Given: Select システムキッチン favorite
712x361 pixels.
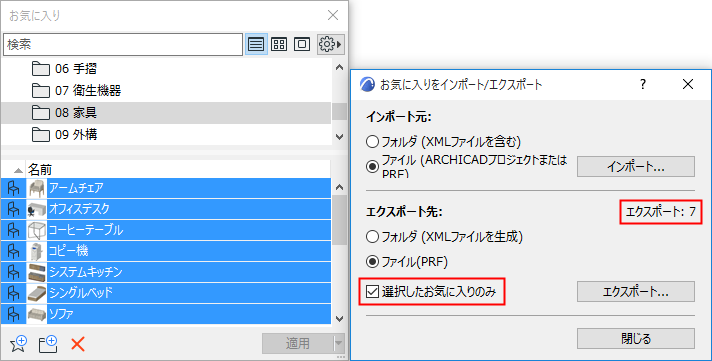Looking at the screenshot, I should click(166, 272).
